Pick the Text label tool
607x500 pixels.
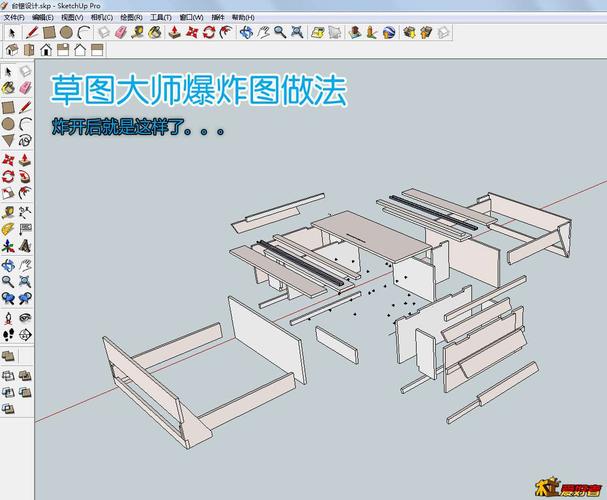point(25,229)
